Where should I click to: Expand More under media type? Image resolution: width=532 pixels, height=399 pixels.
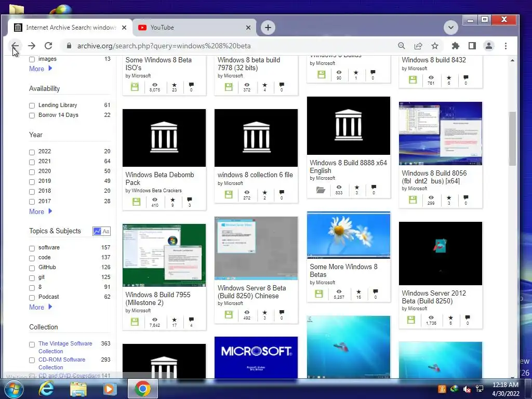(41, 69)
